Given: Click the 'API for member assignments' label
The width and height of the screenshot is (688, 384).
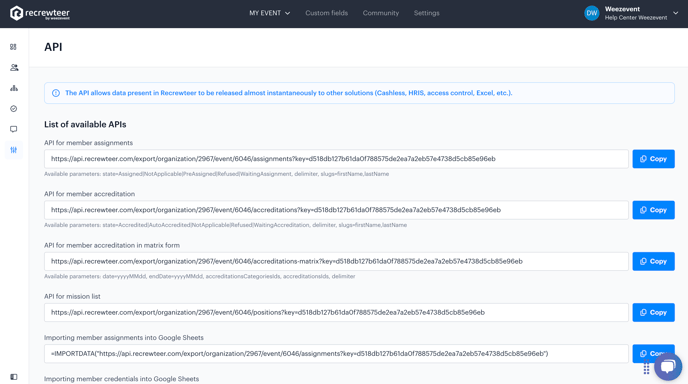Looking at the screenshot, I should (x=88, y=143).
